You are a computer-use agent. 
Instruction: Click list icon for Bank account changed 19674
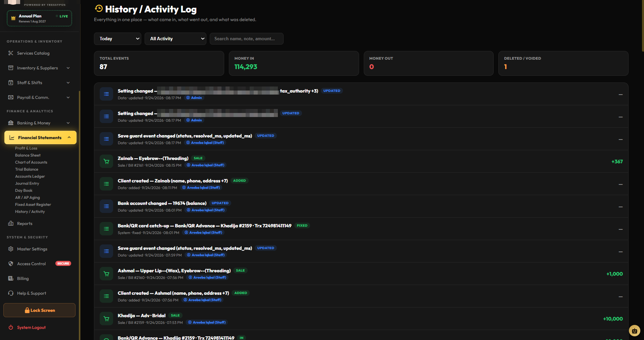pos(106,207)
